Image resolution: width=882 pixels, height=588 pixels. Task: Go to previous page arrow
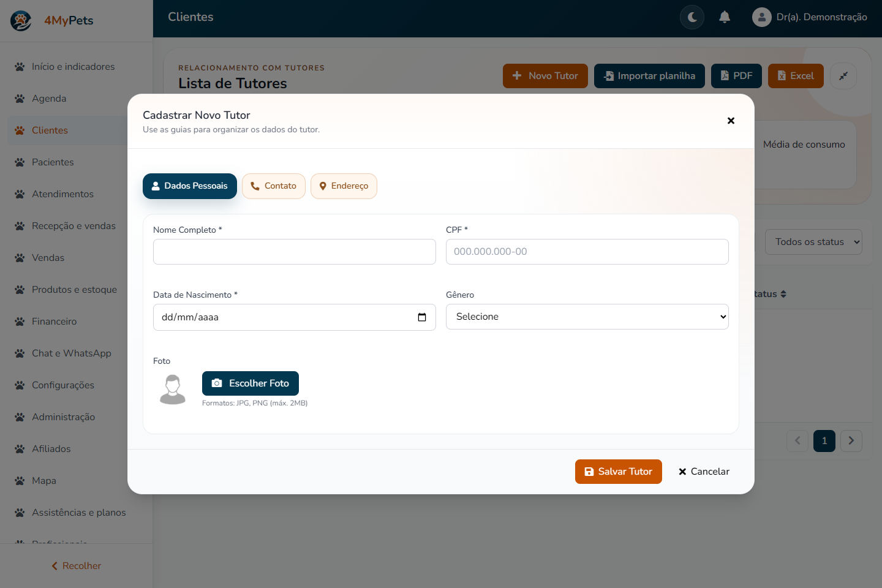[x=797, y=440]
